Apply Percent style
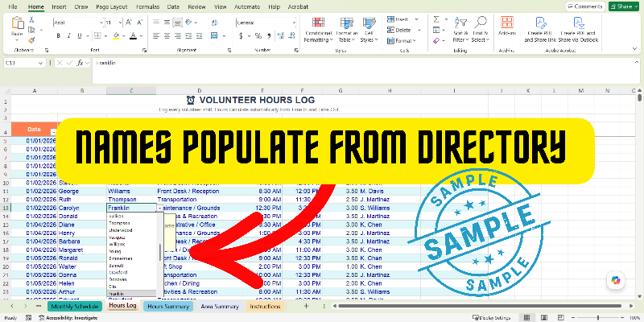644x322 pixels. 258,35
